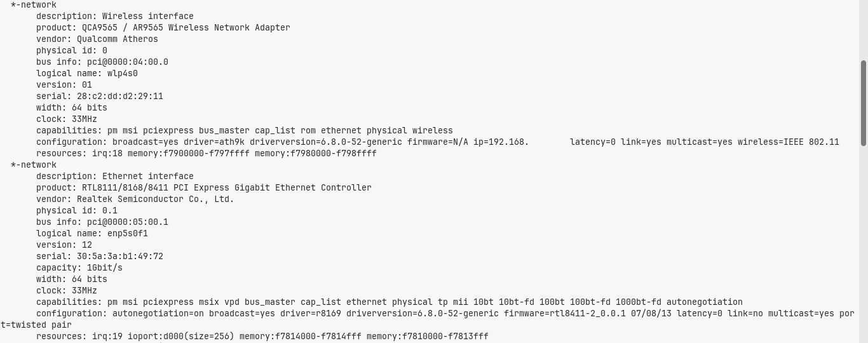Click the wireless serial 28:c2:dd:d2:29:11
This screenshot has width=868, height=343.
coord(120,97)
